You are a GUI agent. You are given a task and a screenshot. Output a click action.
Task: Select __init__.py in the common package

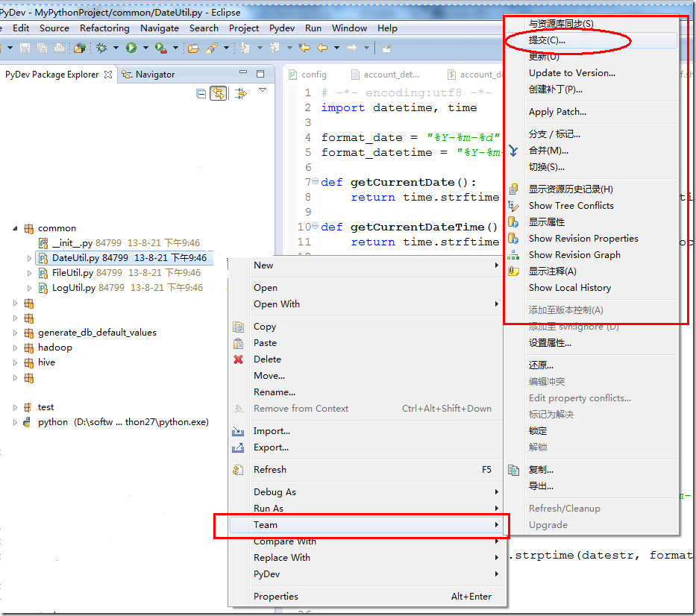(x=119, y=243)
